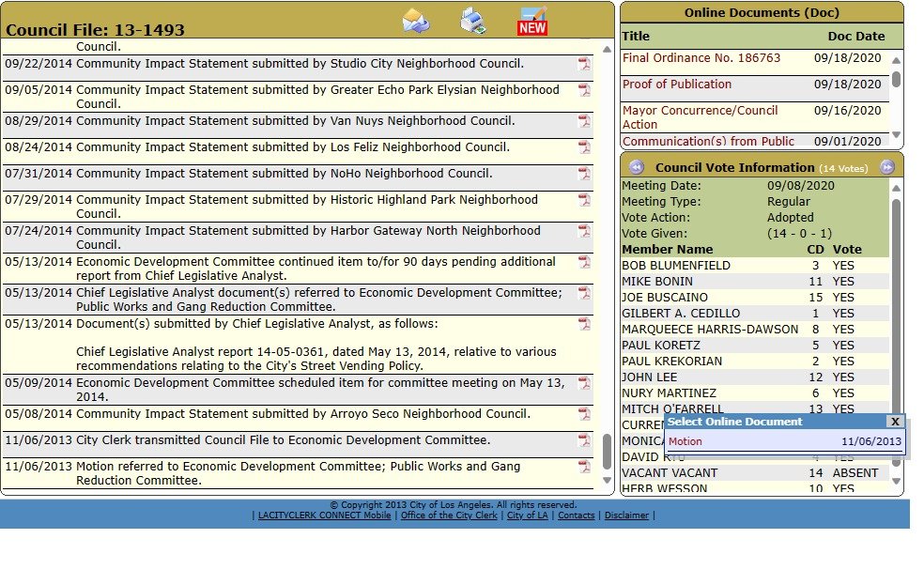The width and height of the screenshot is (924, 585).
Task: Open the Proof of Publication document
Action: [676, 85]
